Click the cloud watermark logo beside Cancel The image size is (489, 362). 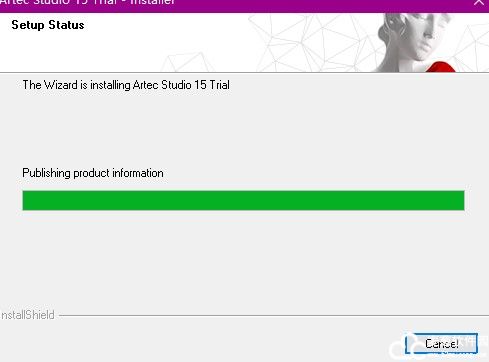400,347
